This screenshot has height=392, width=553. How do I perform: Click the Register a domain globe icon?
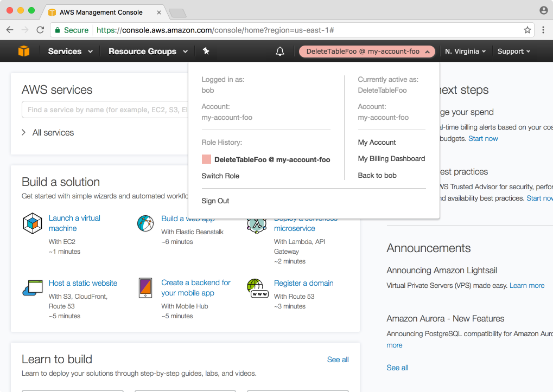(258, 288)
